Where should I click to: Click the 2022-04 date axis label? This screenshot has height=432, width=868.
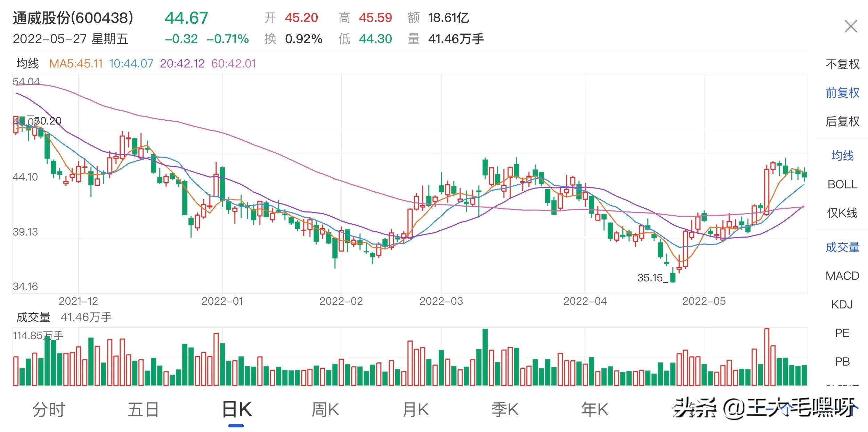click(x=585, y=301)
